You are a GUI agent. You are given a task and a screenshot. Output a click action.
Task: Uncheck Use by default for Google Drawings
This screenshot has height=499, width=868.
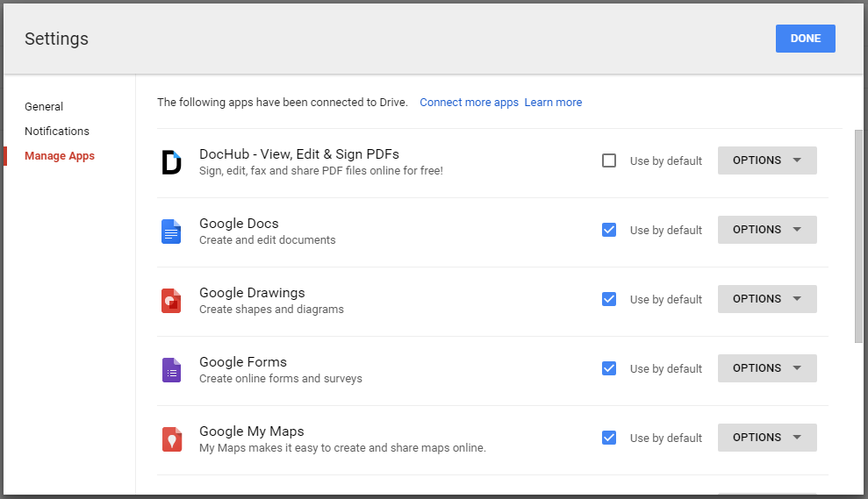point(609,299)
